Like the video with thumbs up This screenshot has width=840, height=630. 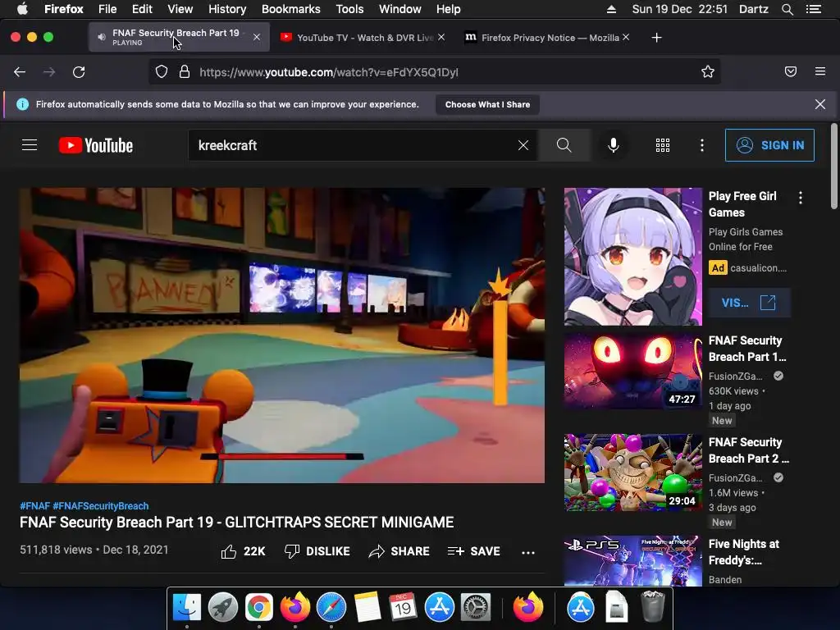[243, 551]
